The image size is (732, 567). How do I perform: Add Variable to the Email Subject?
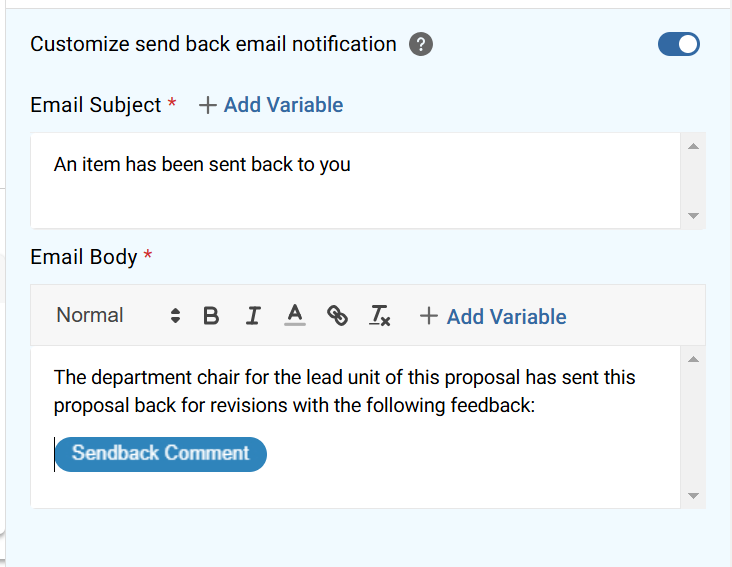click(283, 105)
